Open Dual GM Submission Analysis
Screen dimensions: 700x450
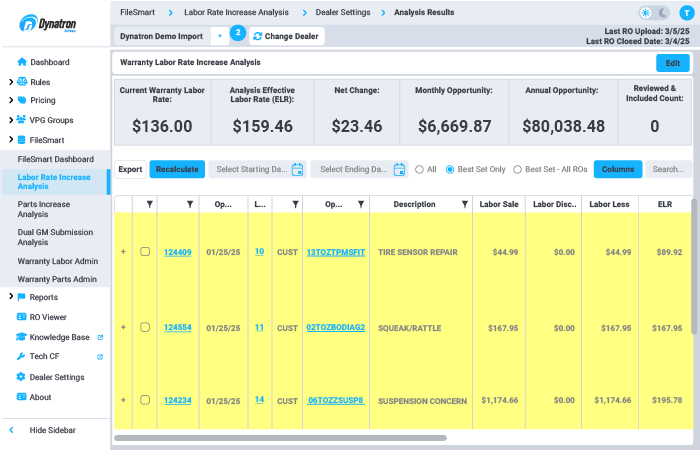(56, 237)
